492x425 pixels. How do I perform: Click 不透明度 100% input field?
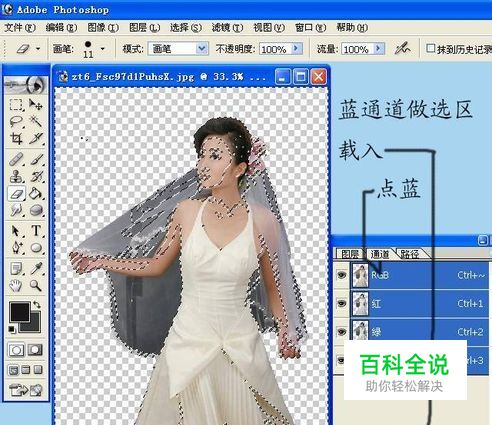(x=275, y=49)
